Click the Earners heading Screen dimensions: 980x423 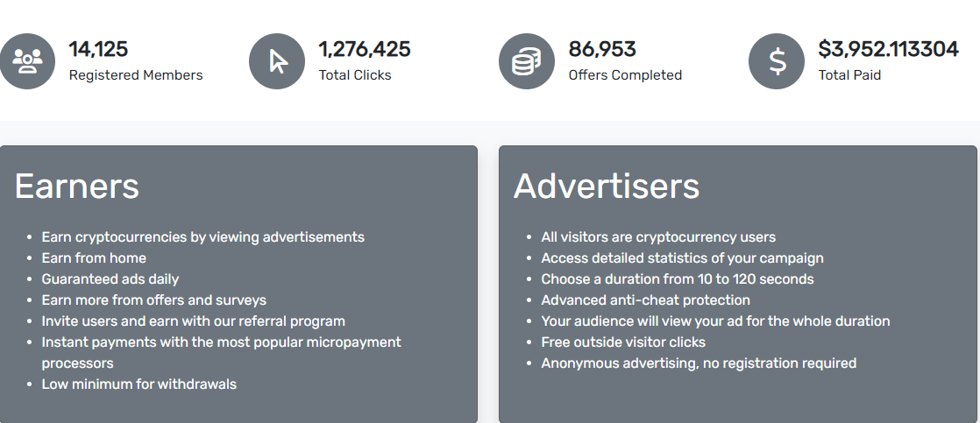coord(76,187)
